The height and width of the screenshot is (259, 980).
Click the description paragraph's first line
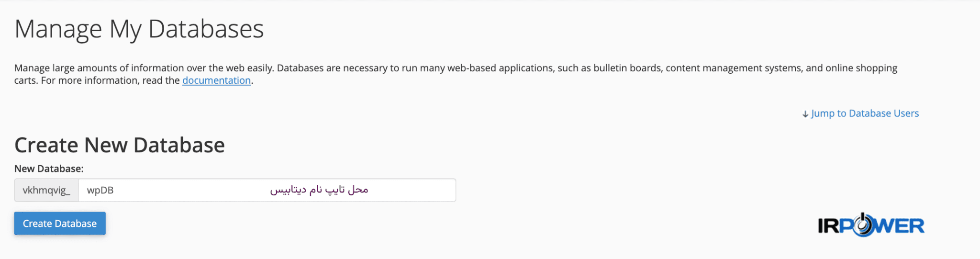coord(456,68)
